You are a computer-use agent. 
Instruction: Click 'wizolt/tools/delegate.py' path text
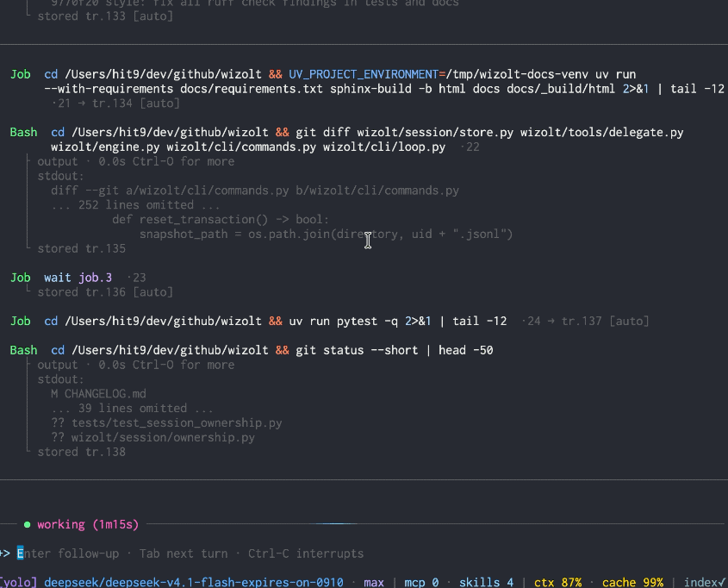tap(601, 133)
